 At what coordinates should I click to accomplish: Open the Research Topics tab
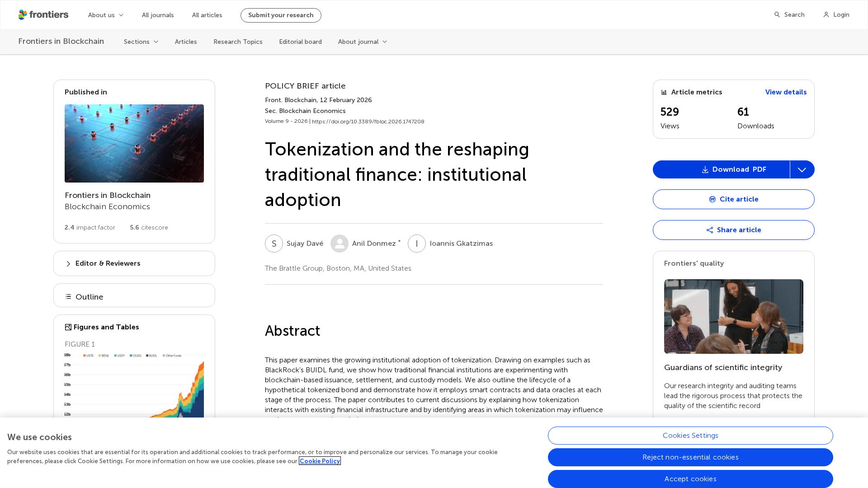[x=238, y=42]
